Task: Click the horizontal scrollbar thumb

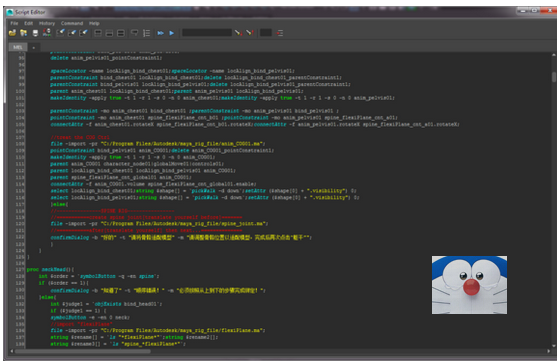Action: [82, 351]
